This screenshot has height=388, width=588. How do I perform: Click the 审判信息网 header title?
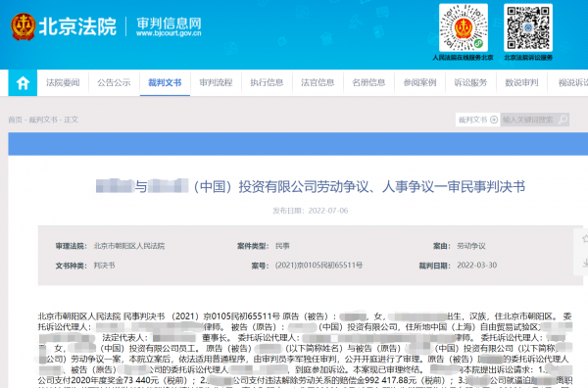[169, 24]
